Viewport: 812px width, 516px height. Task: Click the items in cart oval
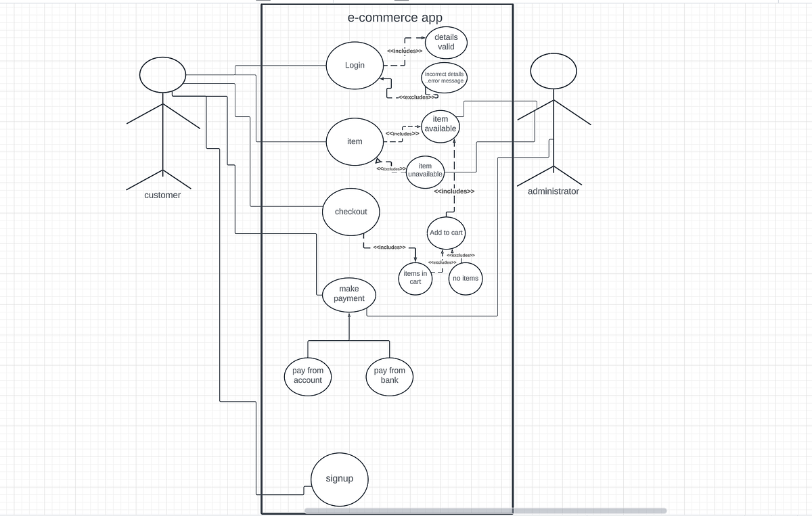pos(415,277)
